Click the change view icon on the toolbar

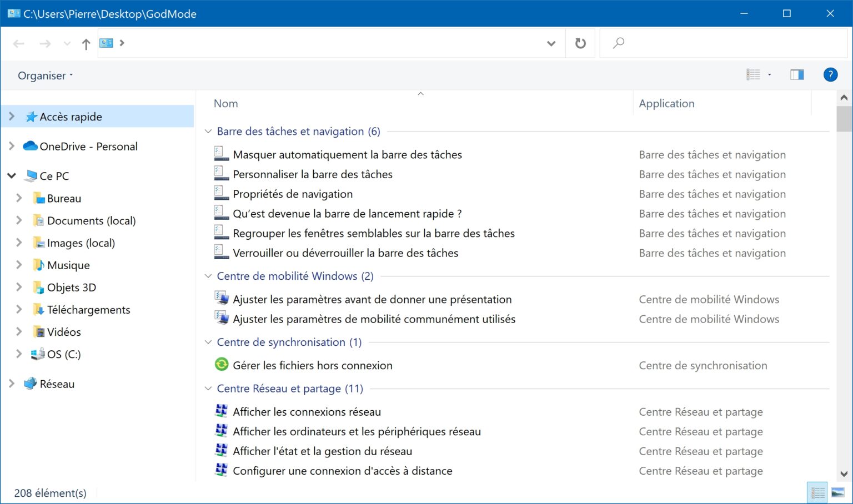(x=754, y=74)
